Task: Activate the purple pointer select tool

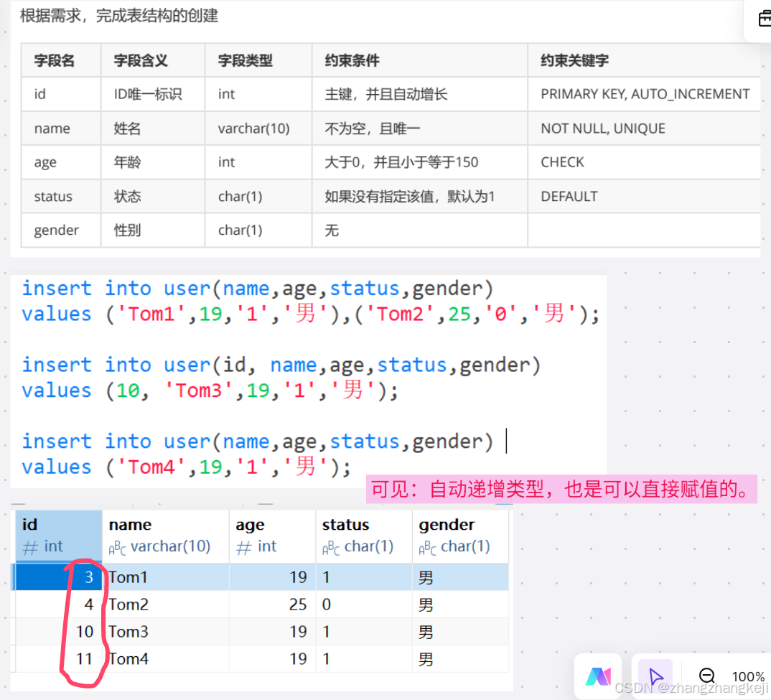Action: point(655,676)
